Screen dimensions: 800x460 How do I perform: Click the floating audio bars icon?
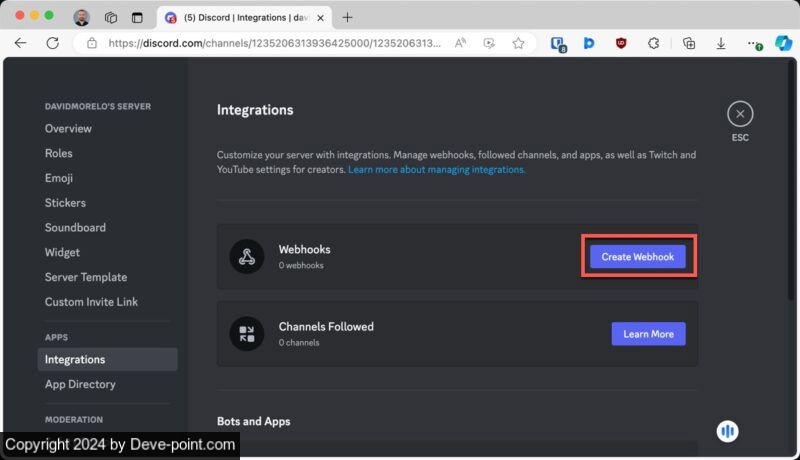[728, 431]
